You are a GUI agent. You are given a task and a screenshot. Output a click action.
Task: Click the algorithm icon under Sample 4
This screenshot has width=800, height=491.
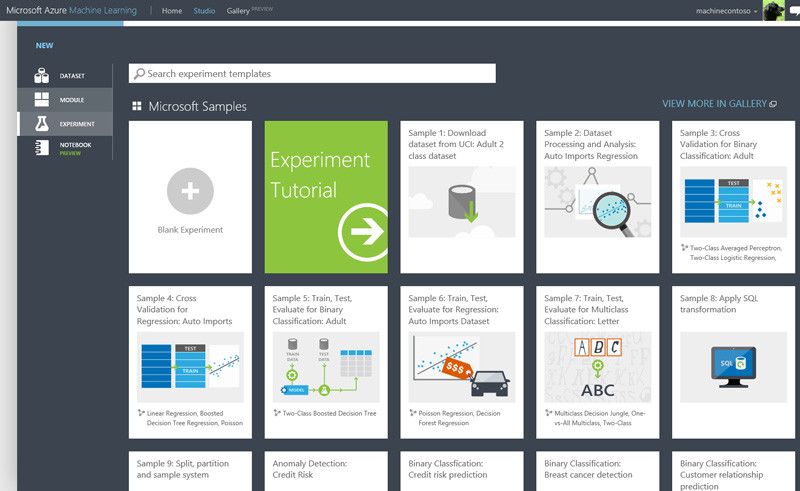[x=141, y=413]
